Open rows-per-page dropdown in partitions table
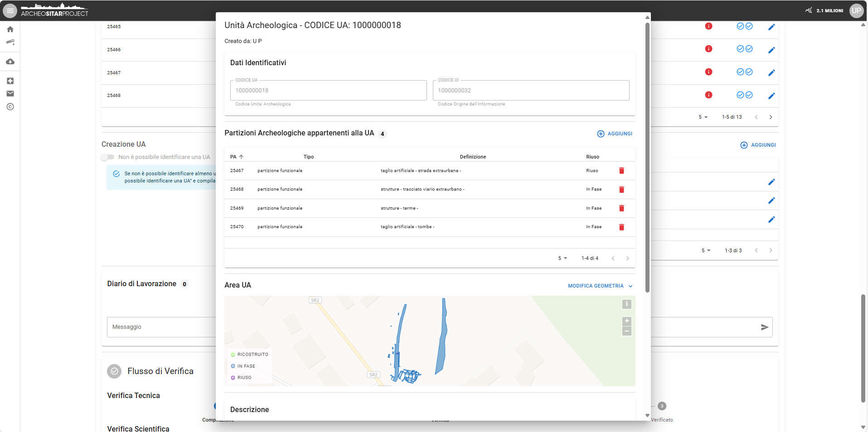868x432 pixels. point(563,258)
